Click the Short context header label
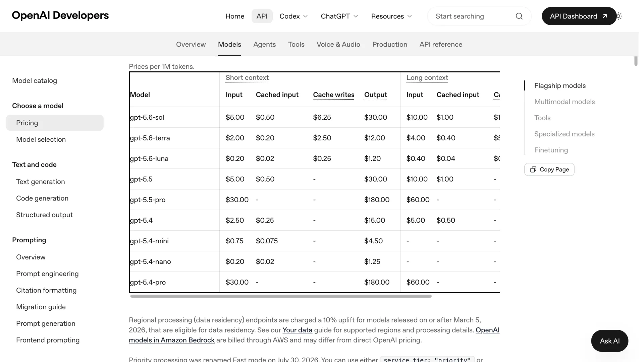 tap(247, 78)
